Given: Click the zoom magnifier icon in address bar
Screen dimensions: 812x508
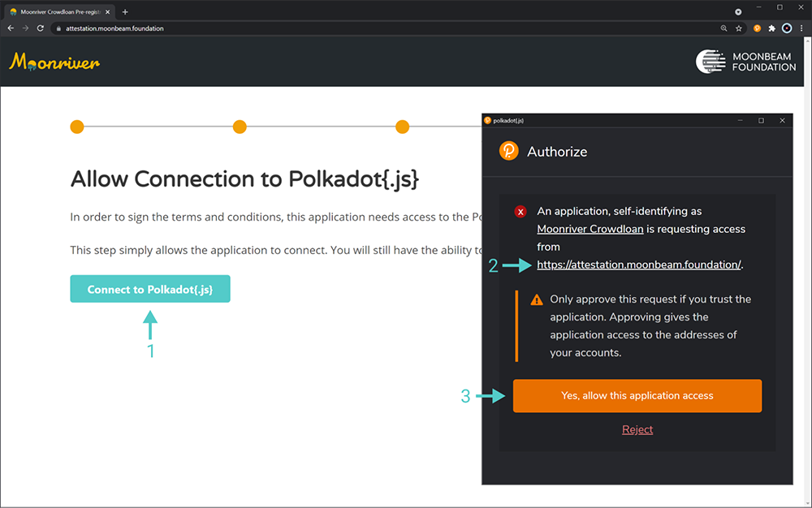Looking at the screenshot, I should 723,28.
